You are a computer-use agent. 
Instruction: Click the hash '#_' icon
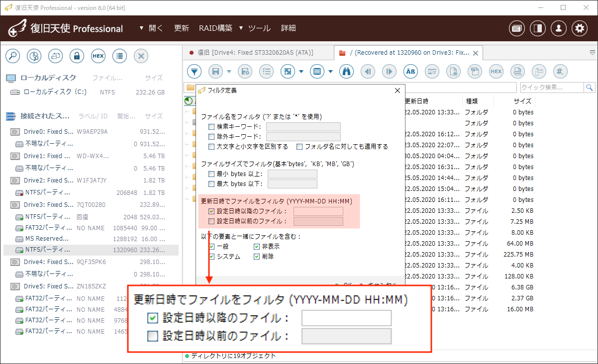pos(561,71)
